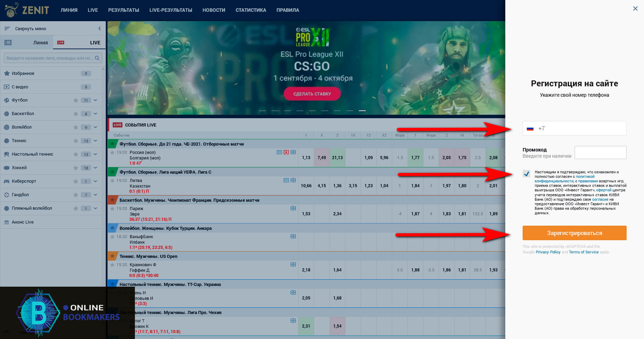This screenshot has height=339, width=644.
Task: Click the Zenit logo
Action: (27, 10)
